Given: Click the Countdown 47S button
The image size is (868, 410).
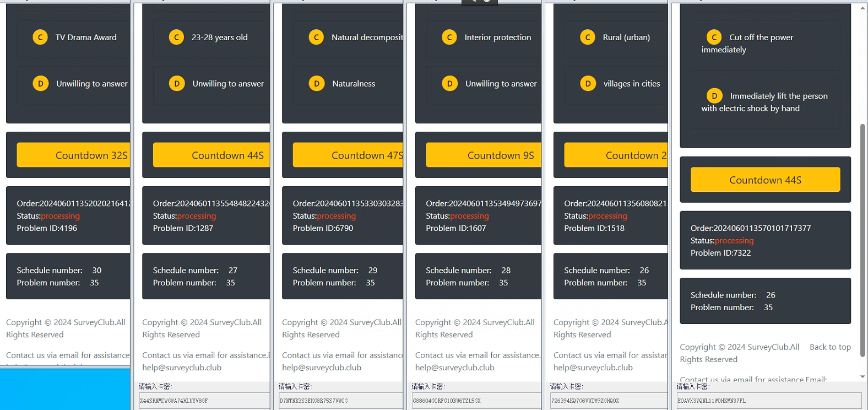Looking at the screenshot, I should [348, 155].
